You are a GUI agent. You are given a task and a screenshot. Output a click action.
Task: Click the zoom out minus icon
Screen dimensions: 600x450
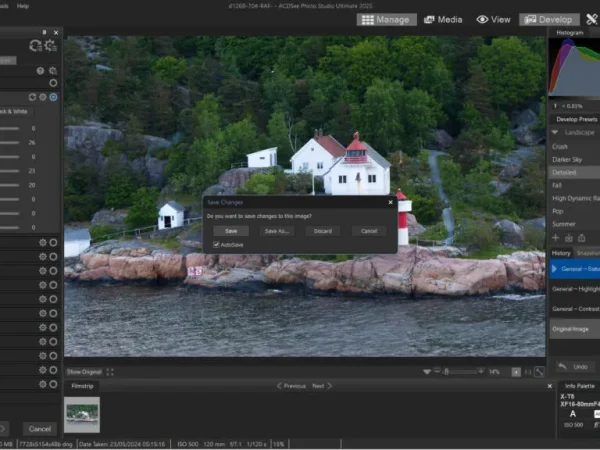[437, 371]
